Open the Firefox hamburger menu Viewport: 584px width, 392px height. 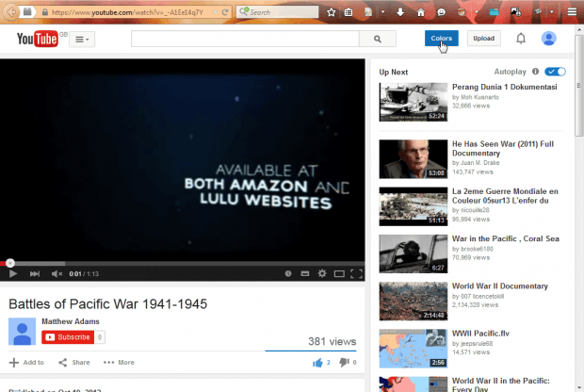570,12
